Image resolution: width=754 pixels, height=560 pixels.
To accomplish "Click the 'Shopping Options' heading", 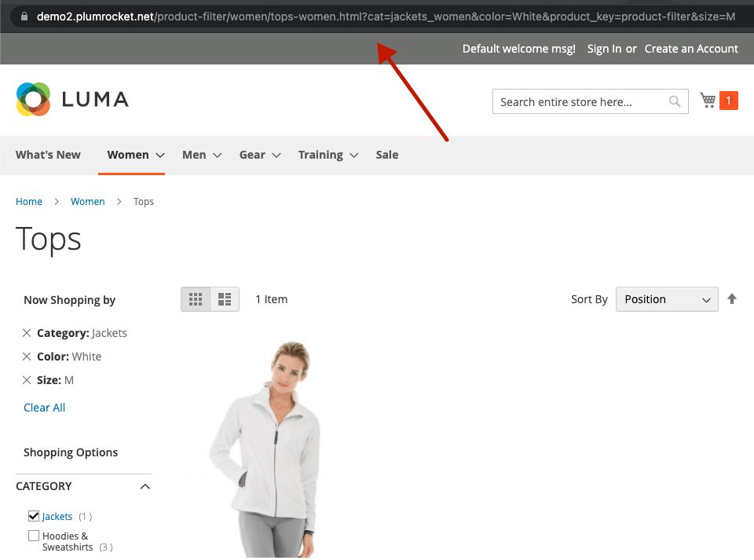I will (x=71, y=452).
